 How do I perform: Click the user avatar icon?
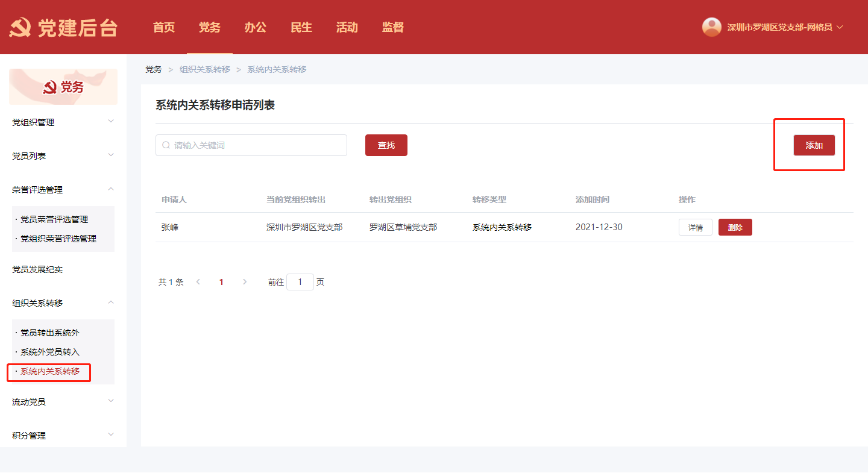tap(711, 27)
